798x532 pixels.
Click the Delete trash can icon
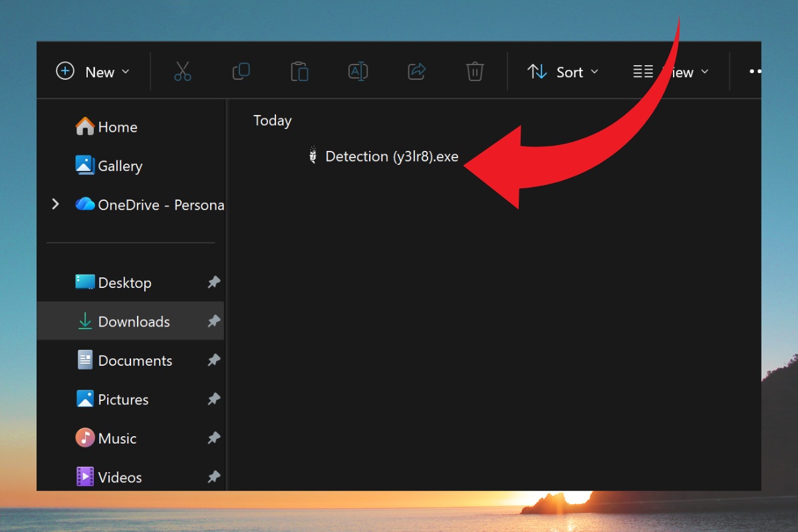(475, 72)
